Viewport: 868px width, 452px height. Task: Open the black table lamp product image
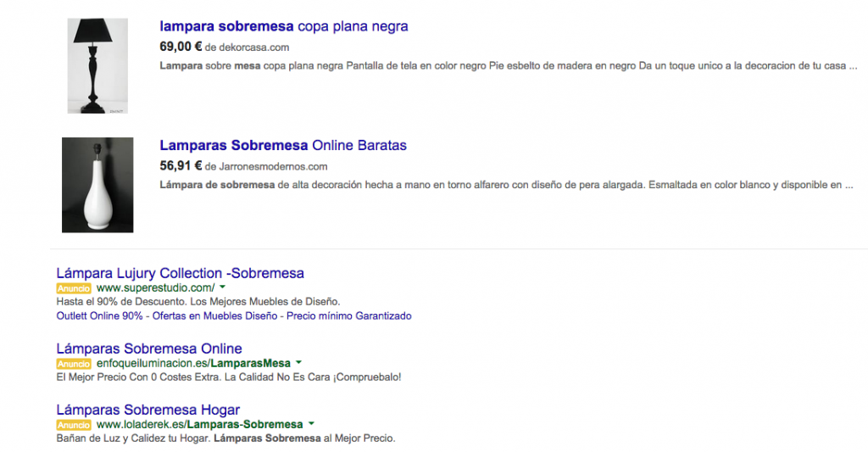pos(97,66)
